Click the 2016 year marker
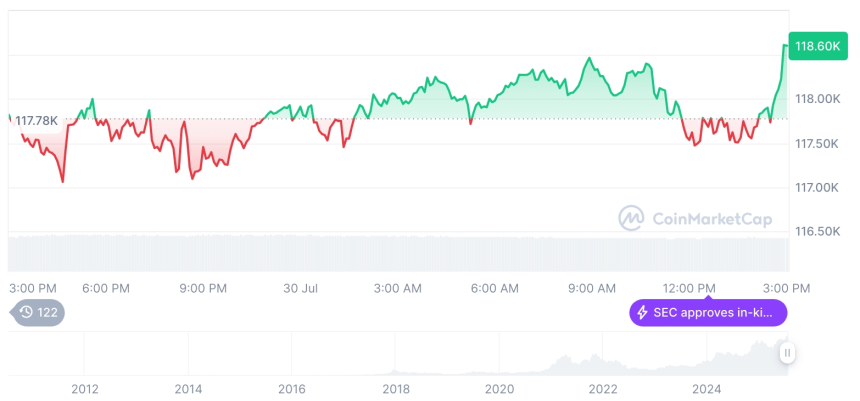The width and height of the screenshot is (860, 401). tap(292, 388)
